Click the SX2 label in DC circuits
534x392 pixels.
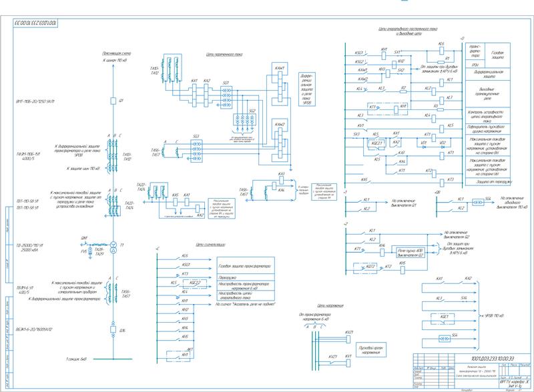tap(401, 70)
